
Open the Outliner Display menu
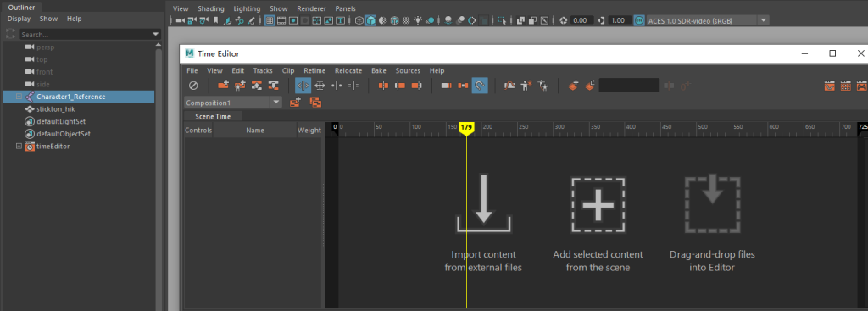tap(19, 19)
